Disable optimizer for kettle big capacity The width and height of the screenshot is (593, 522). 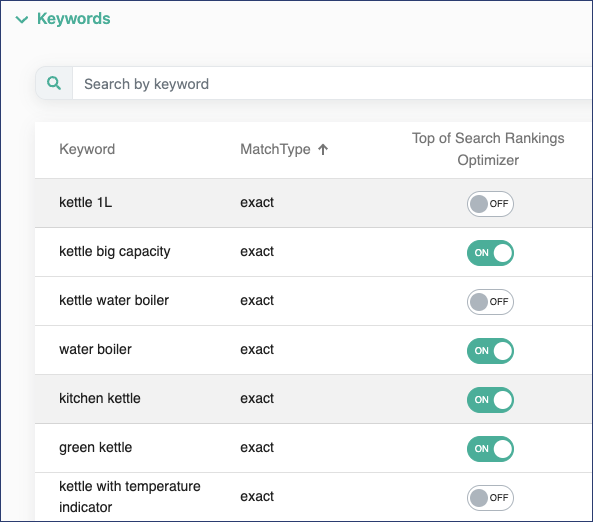(490, 253)
